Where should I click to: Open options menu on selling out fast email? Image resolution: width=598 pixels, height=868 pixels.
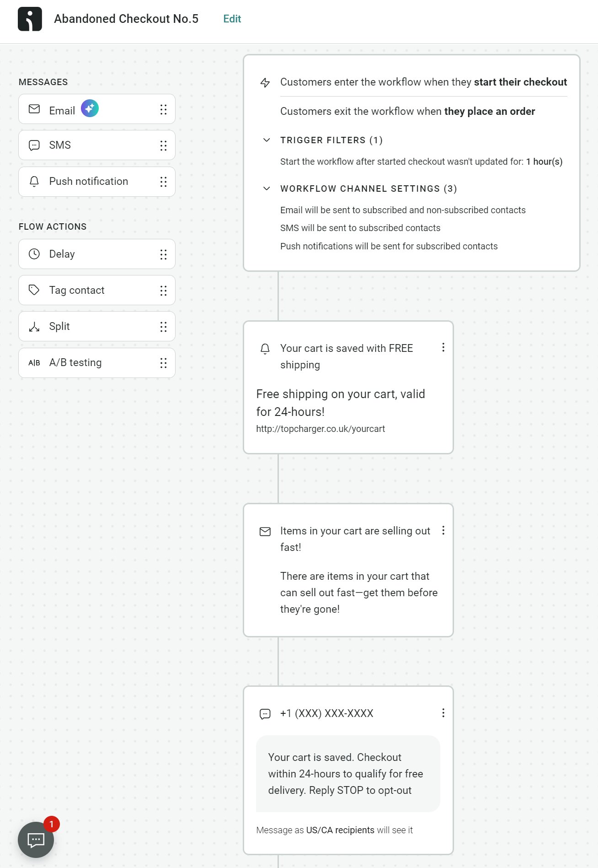coord(443,531)
